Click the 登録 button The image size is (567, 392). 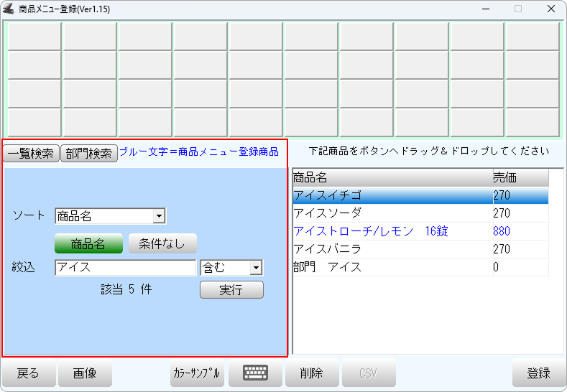pos(538,373)
